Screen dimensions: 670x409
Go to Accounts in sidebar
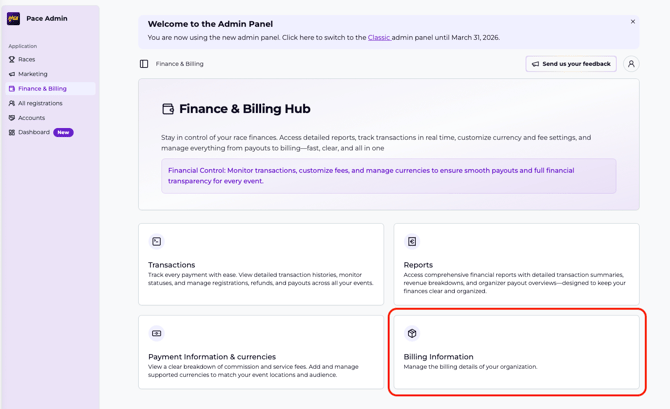[x=31, y=118]
